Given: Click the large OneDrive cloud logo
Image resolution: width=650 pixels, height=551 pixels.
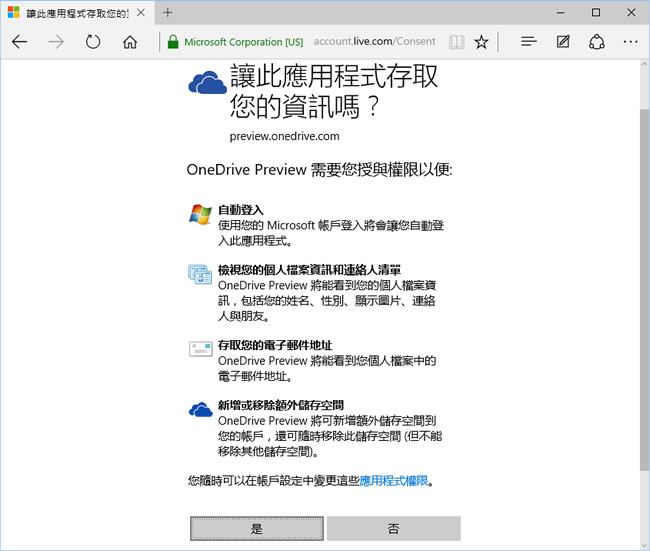Looking at the screenshot, I should pyautogui.click(x=207, y=82).
